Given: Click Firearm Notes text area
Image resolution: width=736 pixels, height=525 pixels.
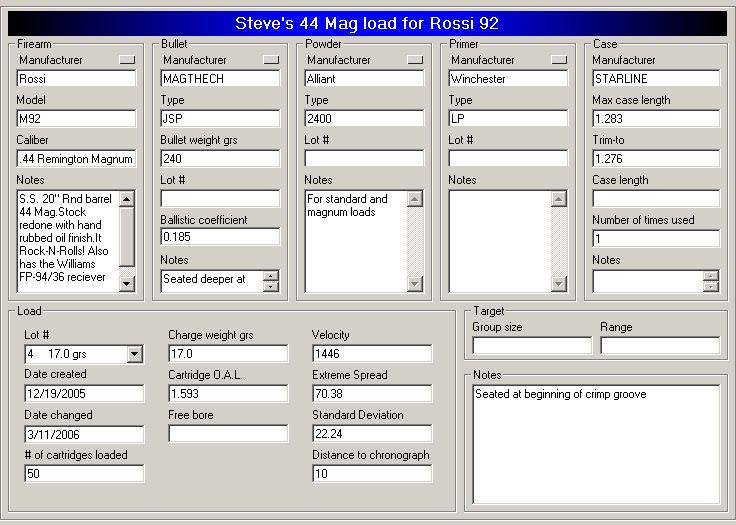Looking at the screenshot, I should [68, 241].
